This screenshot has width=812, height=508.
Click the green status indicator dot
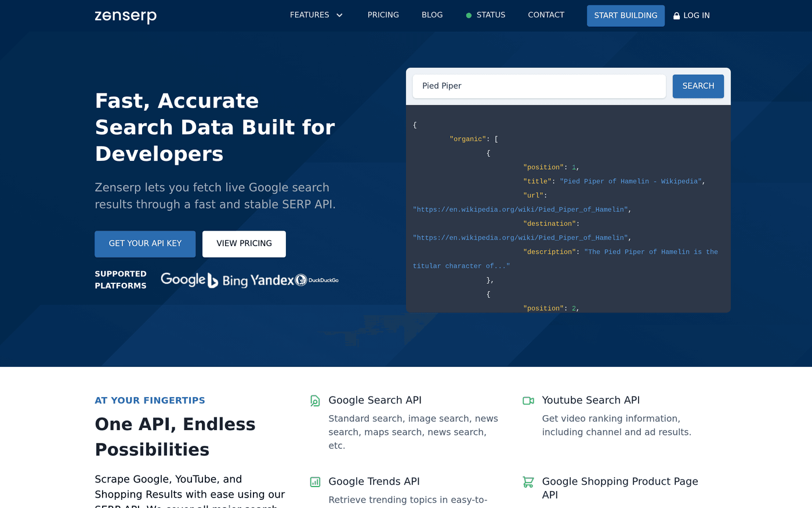tap(469, 16)
